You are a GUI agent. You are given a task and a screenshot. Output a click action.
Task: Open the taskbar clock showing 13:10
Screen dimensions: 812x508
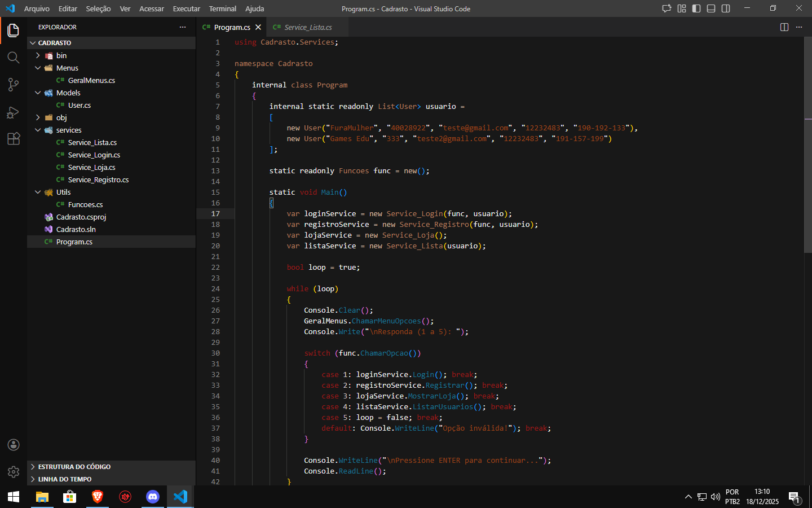762,497
